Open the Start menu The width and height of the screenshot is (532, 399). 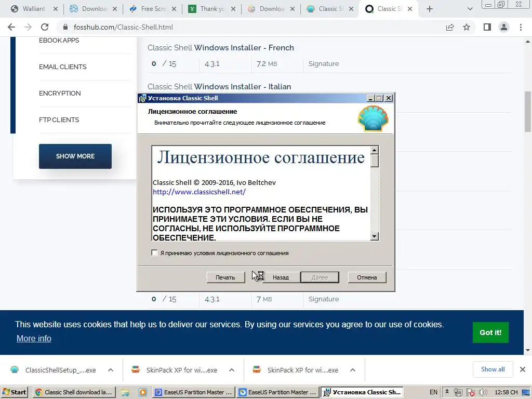point(14,392)
